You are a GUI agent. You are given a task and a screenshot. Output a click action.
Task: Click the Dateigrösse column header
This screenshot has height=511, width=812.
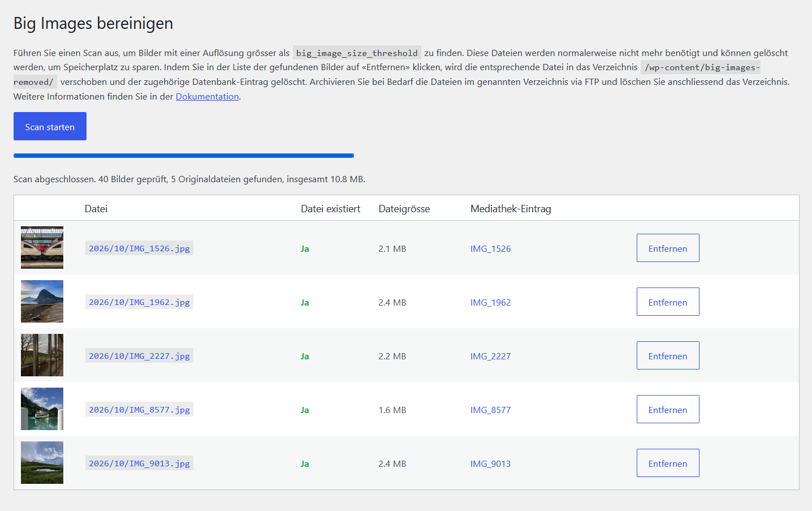tap(404, 209)
